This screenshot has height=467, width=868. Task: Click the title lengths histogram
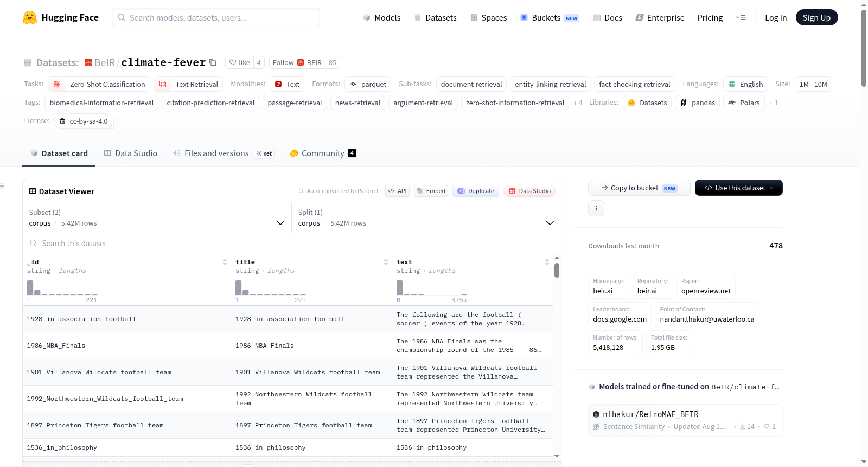click(270, 287)
